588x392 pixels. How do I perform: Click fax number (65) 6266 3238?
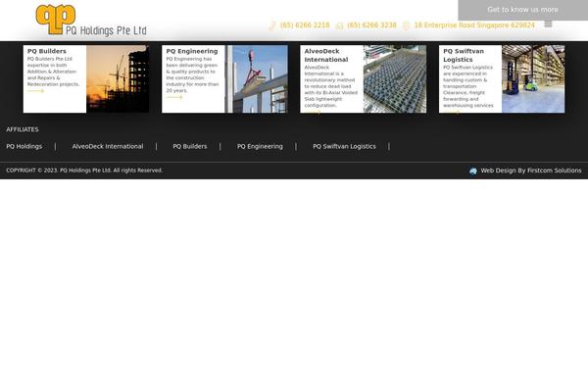(x=371, y=25)
